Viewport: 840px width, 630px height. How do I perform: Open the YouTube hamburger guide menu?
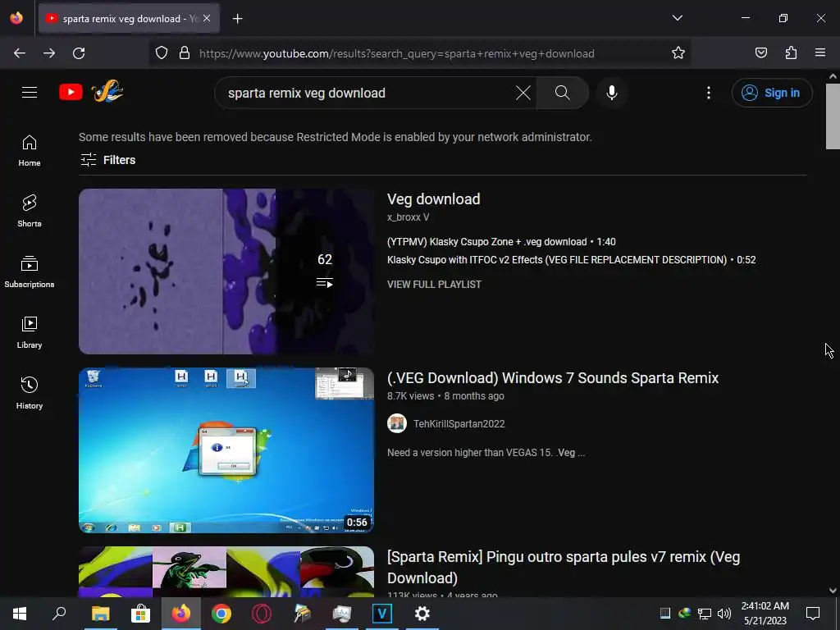(30, 92)
